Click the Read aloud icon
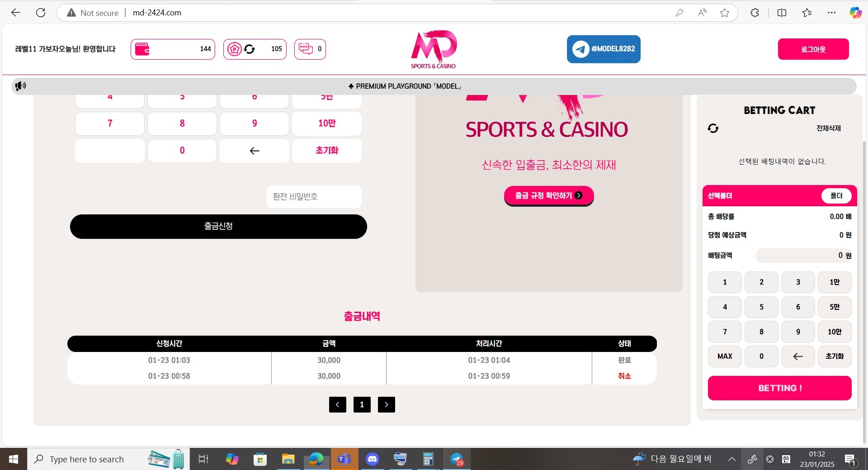The width and height of the screenshot is (868, 470). pyautogui.click(x=702, y=13)
